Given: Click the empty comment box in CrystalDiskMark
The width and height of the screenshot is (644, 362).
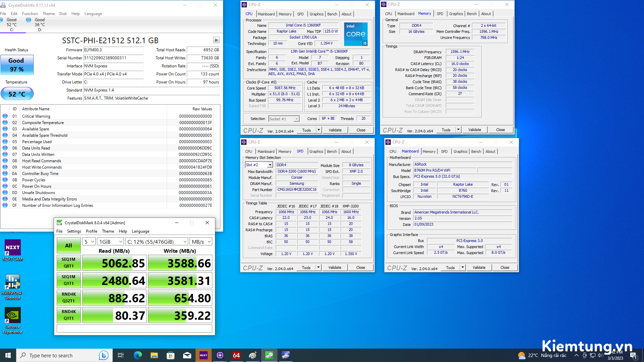Looking at the screenshot, I should (x=135, y=328).
